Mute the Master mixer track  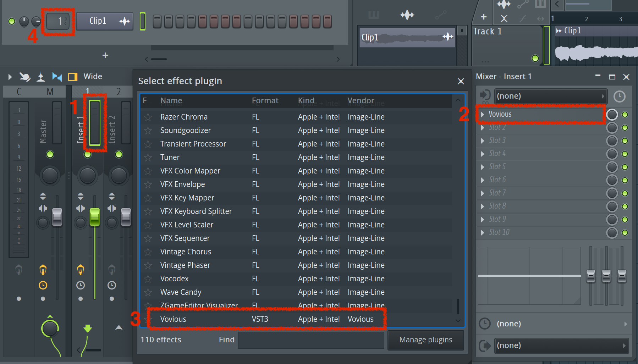[x=50, y=154]
